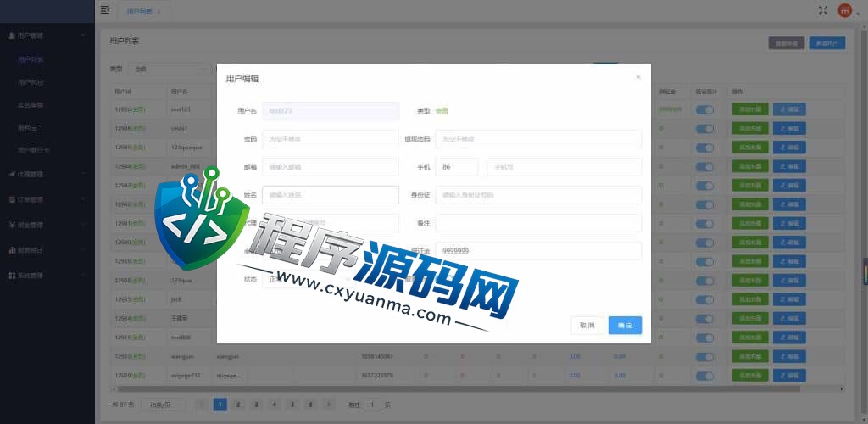The width and height of the screenshot is (868, 424).
Task: Click blue edit pencil button in mrgege232 row
Action: pos(789,376)
